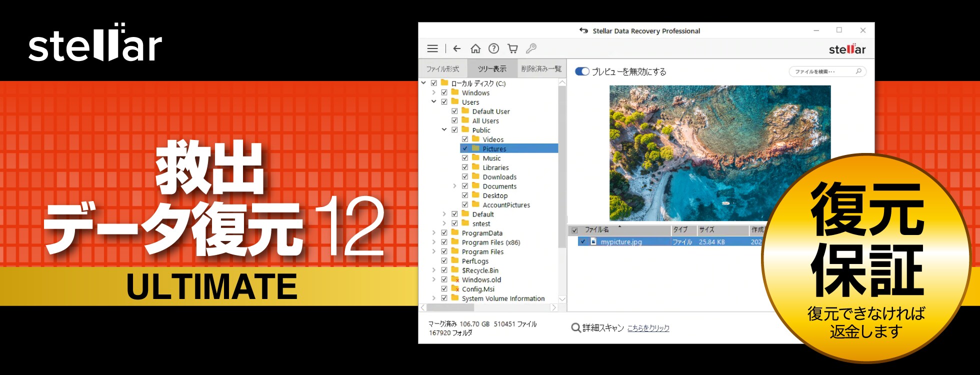Select the coastal preview image
This screenshot has width=980, height=375.
tap(720, 153)
